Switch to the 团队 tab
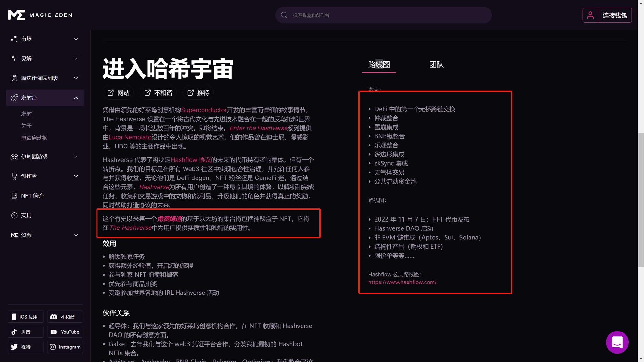 tap(436, 64)
